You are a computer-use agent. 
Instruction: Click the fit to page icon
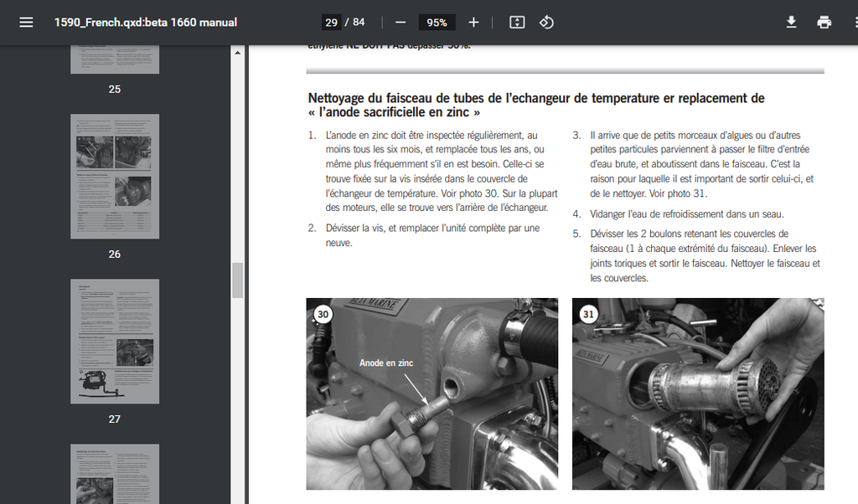[x=517, y=23]
